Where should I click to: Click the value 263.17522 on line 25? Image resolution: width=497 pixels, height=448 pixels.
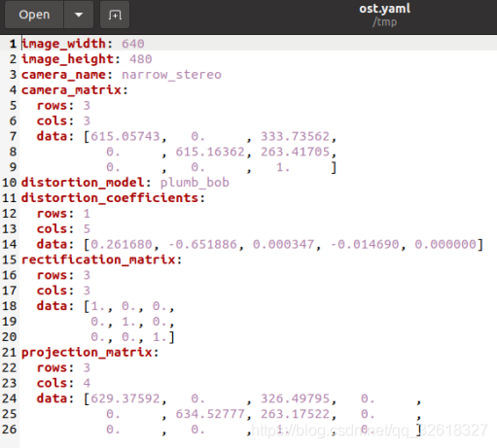coord(296,414)
